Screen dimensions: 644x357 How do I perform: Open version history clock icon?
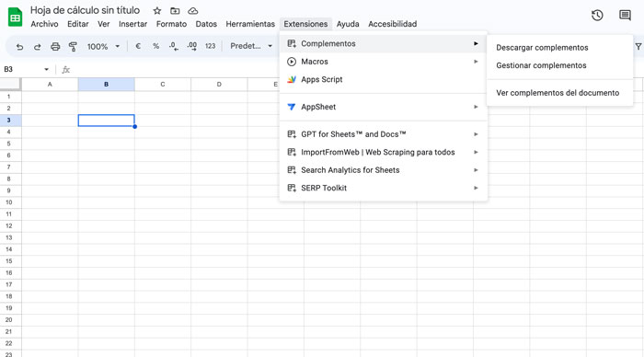point(597,16)
